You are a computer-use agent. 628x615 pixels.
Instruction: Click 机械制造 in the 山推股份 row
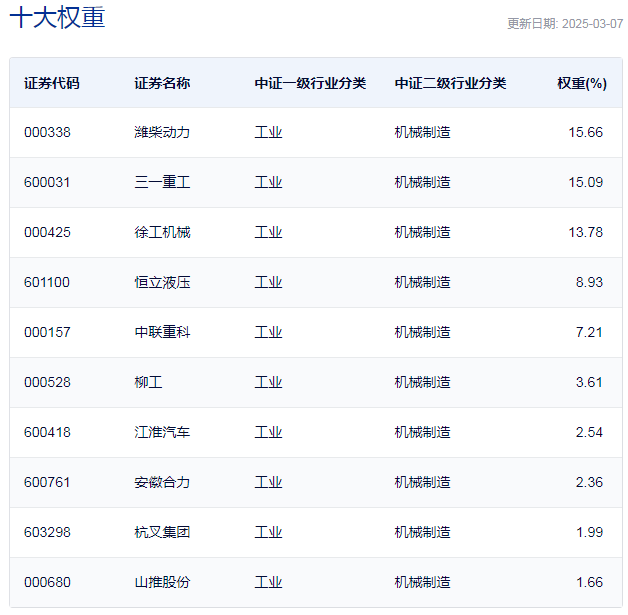coord(423,583)
